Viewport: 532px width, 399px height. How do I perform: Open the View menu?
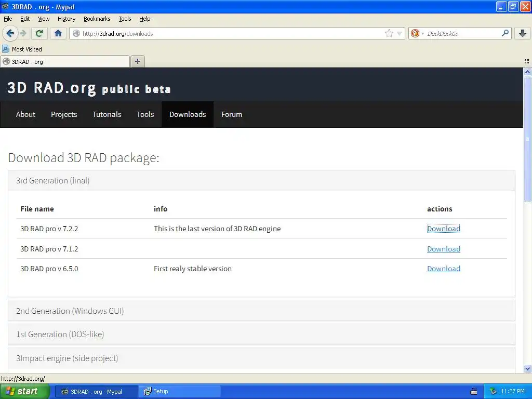tap(44, 19)
